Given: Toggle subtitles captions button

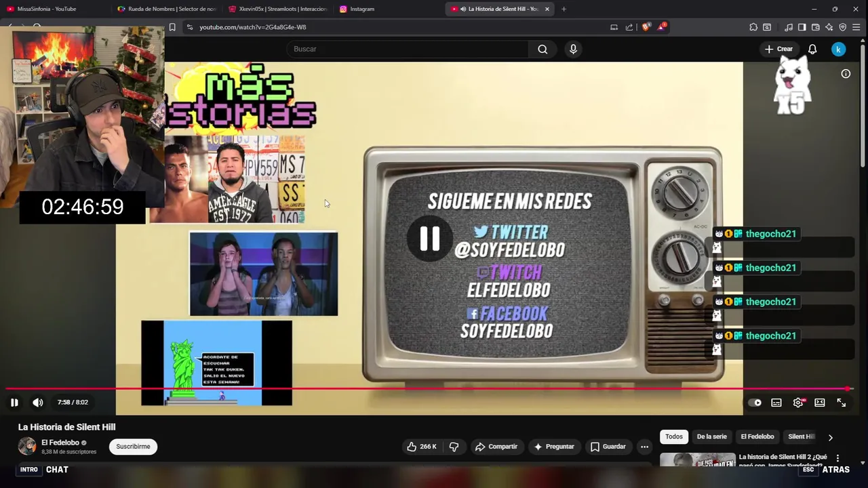Looking at the screenshot, I should tap(776, 403).
